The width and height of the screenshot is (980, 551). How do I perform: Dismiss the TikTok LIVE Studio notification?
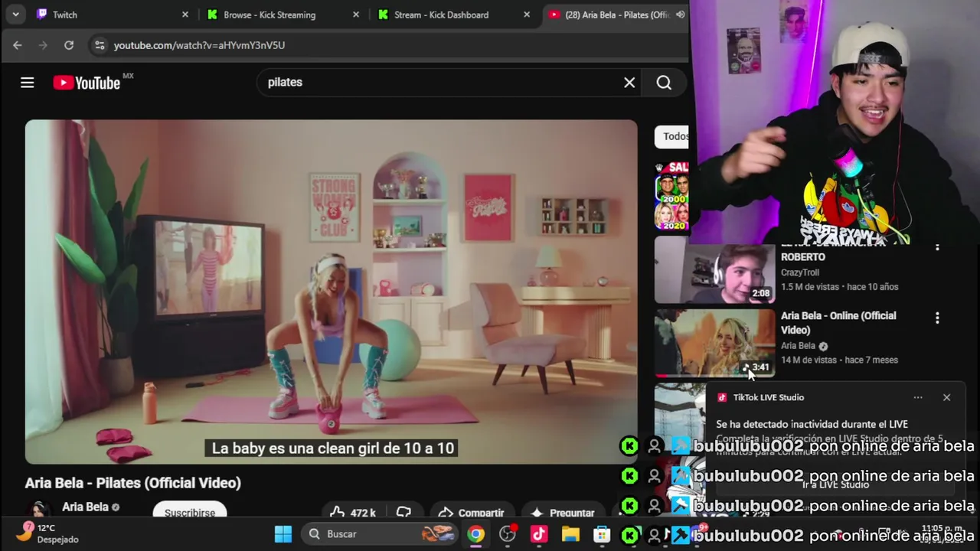[946, 397]
